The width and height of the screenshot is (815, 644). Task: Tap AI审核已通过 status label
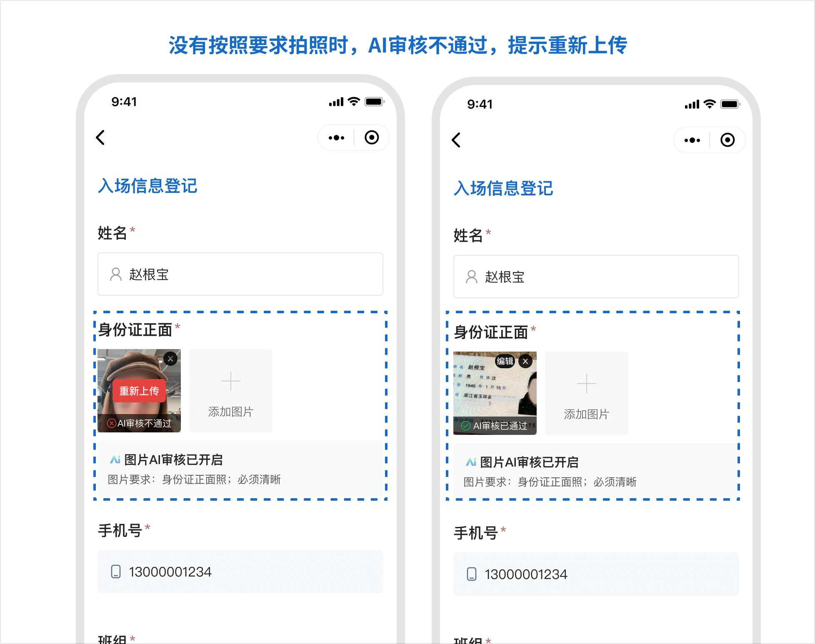(495, 426)
